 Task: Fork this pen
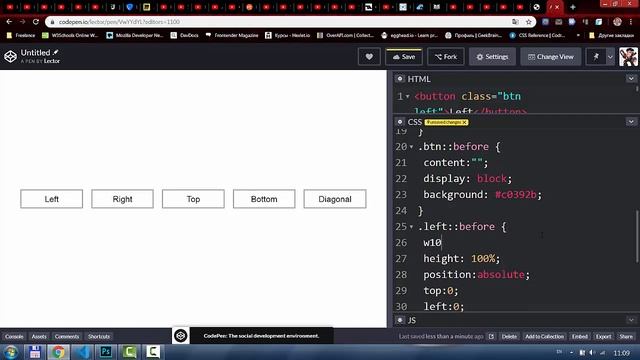446,57
